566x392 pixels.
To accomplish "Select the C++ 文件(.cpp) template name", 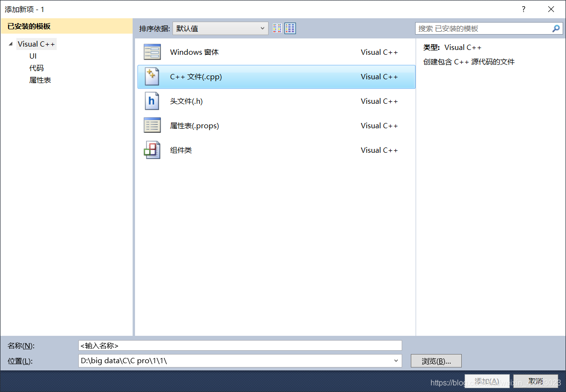I will tap(196, 76).
